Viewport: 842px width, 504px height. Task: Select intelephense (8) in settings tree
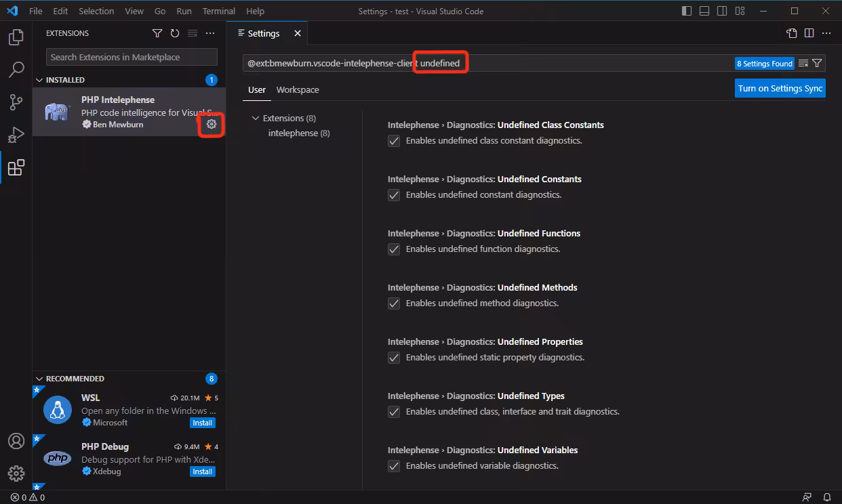299,133
